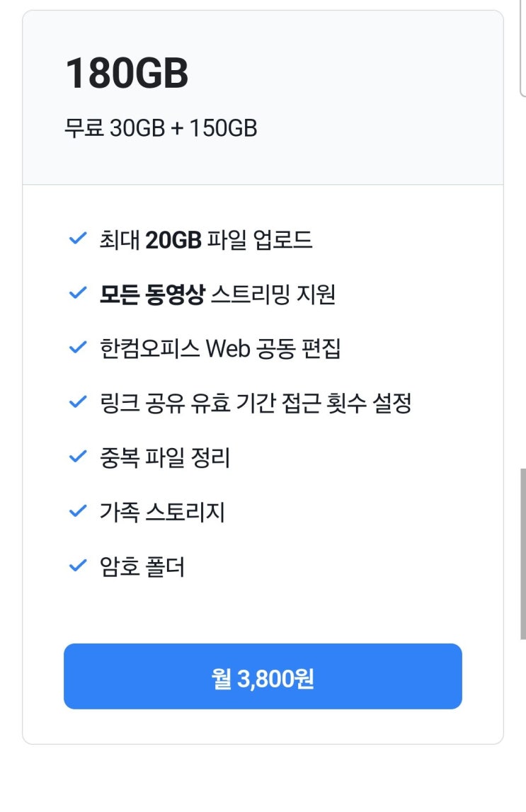This screenshot has width=526, height=812.
Task: Click checkmark beside 링크 공유 유효 기간
Action: tap(77, 403)
